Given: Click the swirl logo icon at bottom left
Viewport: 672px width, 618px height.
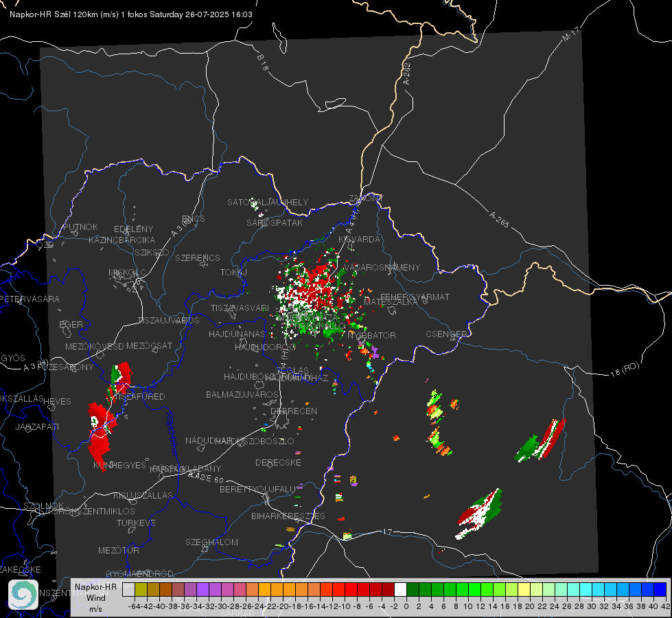Looking at the screenshot, I should [x=23, y=595].
